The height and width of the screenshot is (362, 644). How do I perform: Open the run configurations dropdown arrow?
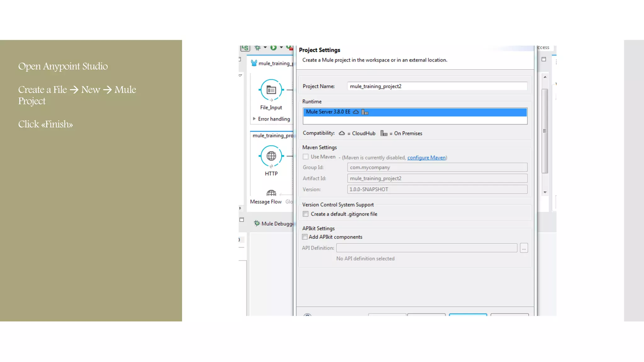[x=281, y=48]
